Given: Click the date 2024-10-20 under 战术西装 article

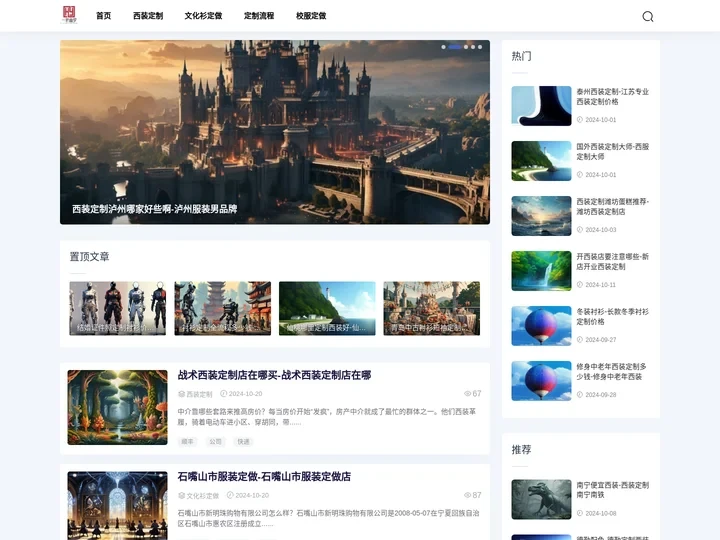Looking at the screenshot, I should tap(245, 394).
